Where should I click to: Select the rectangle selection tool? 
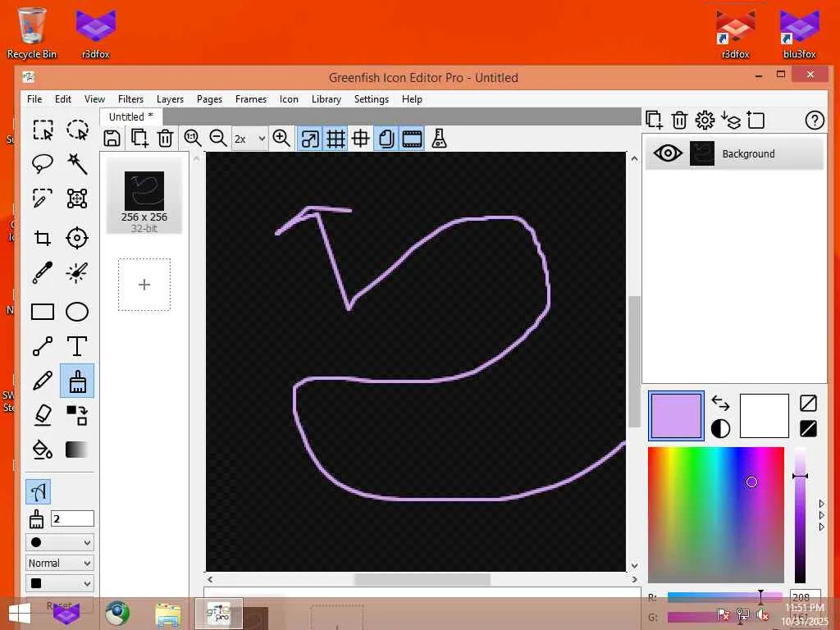pos(43,130)
